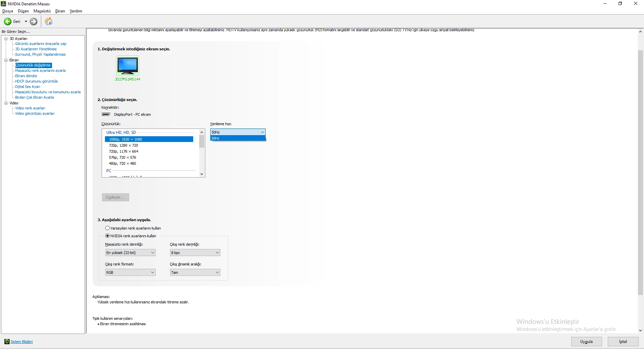Select resolution 1080p, 1920 × 1080
Viewport: 644px width, 349px height.
[149, 139]
